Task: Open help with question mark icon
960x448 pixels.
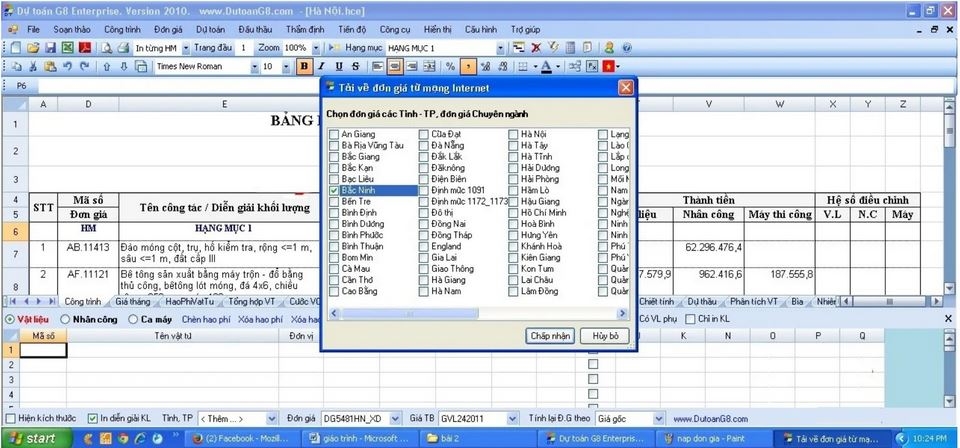Action: click(x=626, y=48)
